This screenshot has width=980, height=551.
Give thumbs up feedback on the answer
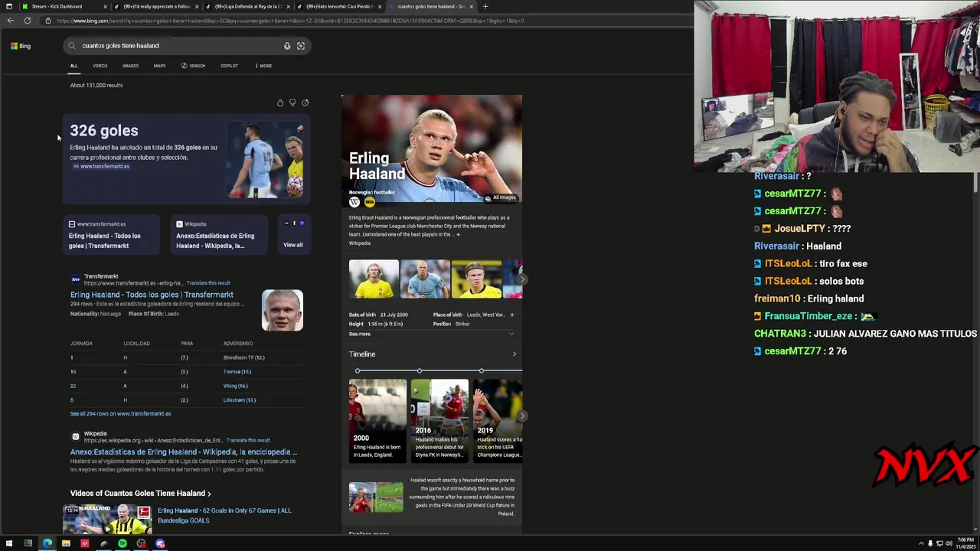pos(280,103)
